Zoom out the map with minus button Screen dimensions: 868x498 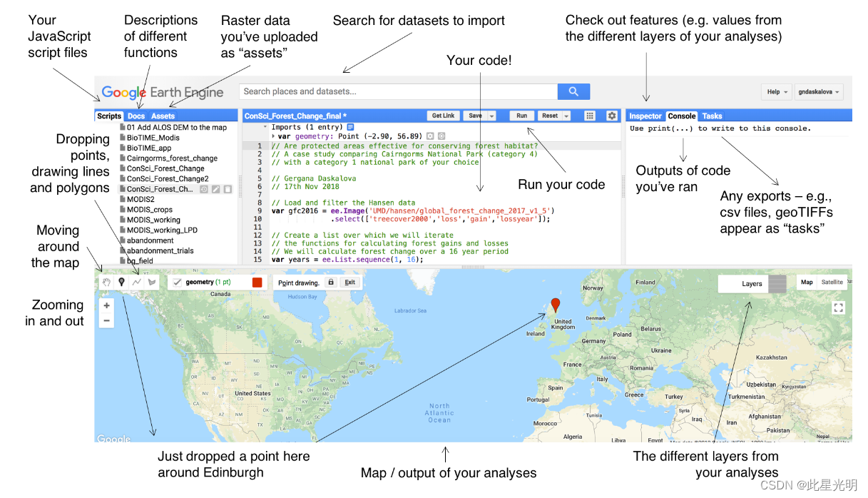107,320
